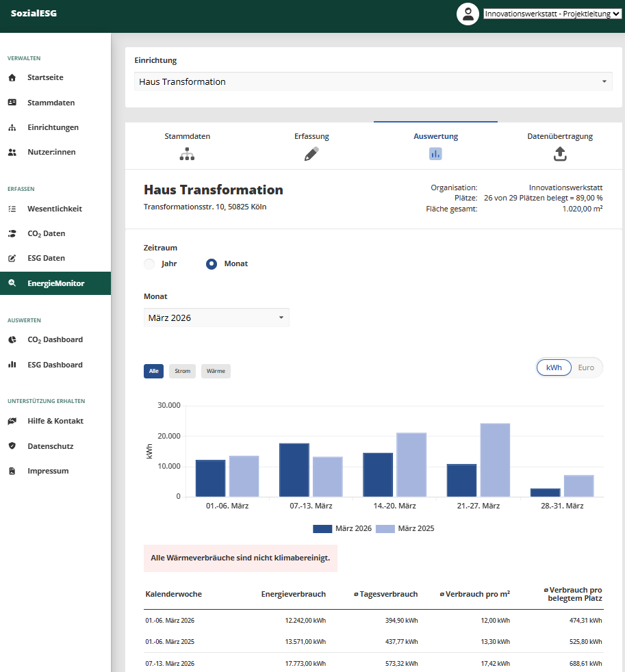Image resolution: width=625 pixels, height=672 pixels.
Task: Click the hierarchy icon under Stammdaten tab
Action: pyautogui.click(x=187, y=154)
